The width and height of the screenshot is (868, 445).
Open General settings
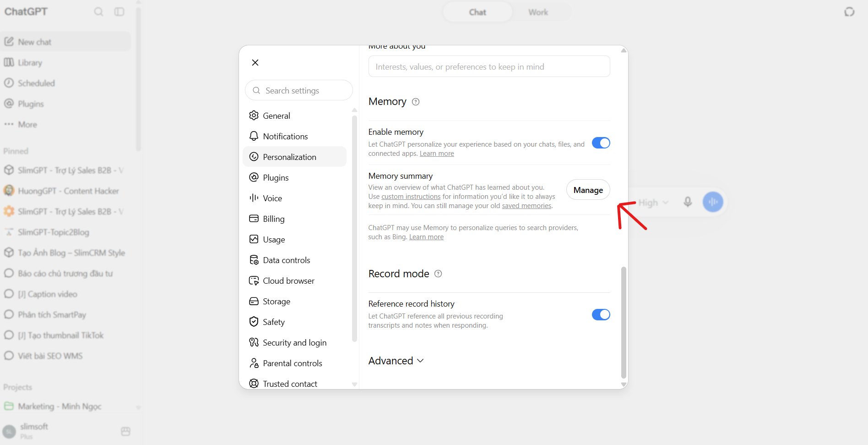pos(294,115)
